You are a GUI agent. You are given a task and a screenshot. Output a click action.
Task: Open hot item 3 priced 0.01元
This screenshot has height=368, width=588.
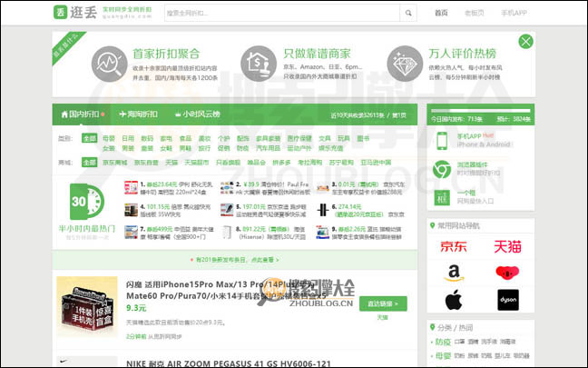[x=367, y=188]
